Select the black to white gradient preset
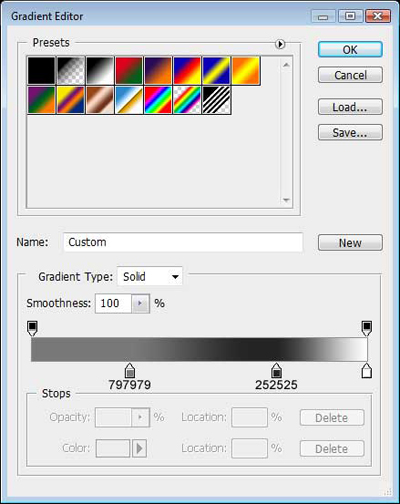The width and height of the screenshot is (400, 504). [x=100, y=70]
